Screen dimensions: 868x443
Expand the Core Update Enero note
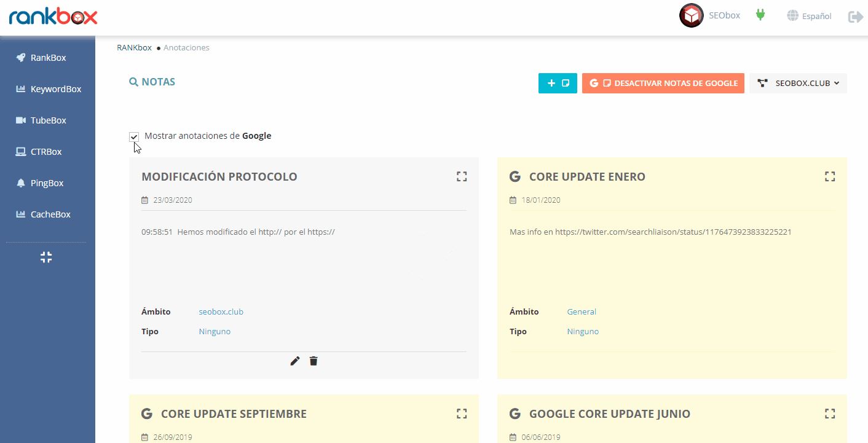coord(830,176)
